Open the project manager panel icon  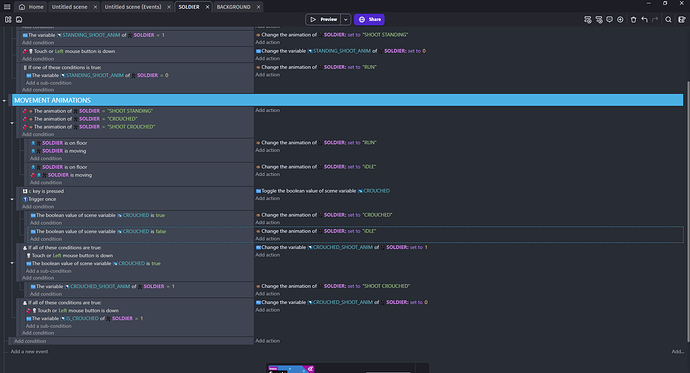(x=8, y=19)
